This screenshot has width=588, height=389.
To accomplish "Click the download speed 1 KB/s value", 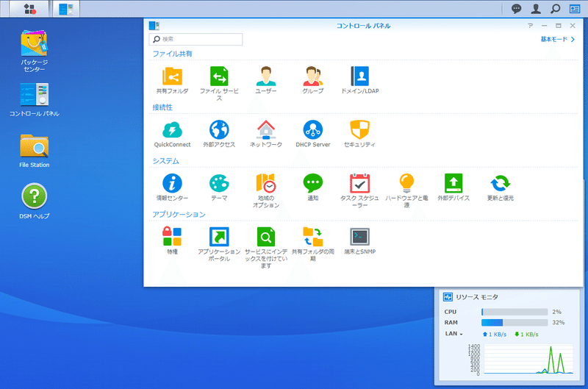I will [x=529, y=335].
